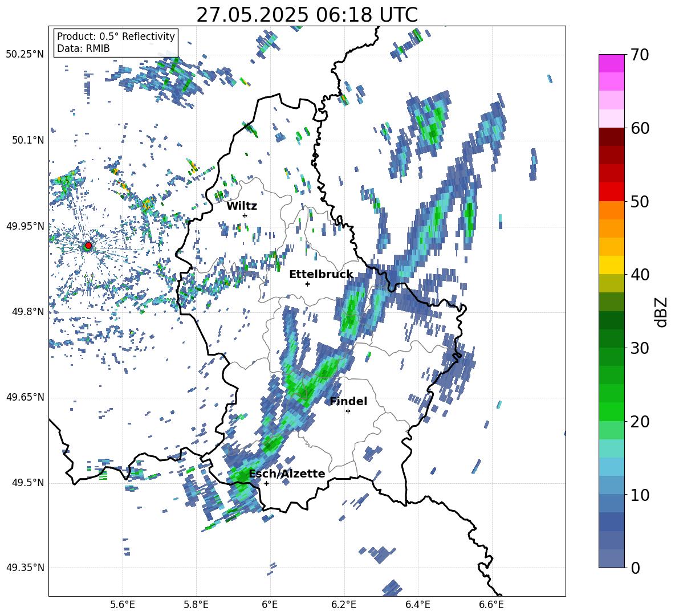This screenshot has width=675, height=616.
Task: Click the 6.4°E longitude tick label
Action: tap(417, 605)
